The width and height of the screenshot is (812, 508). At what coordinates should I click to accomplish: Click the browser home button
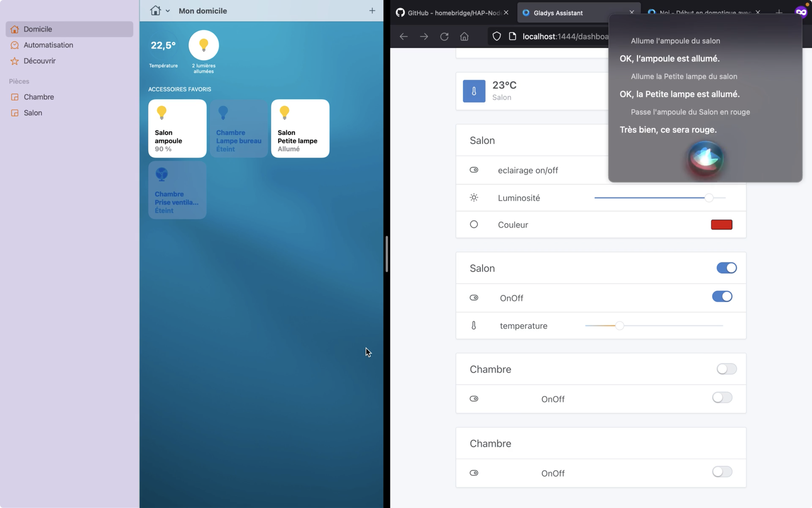click(x=464, y=36)
